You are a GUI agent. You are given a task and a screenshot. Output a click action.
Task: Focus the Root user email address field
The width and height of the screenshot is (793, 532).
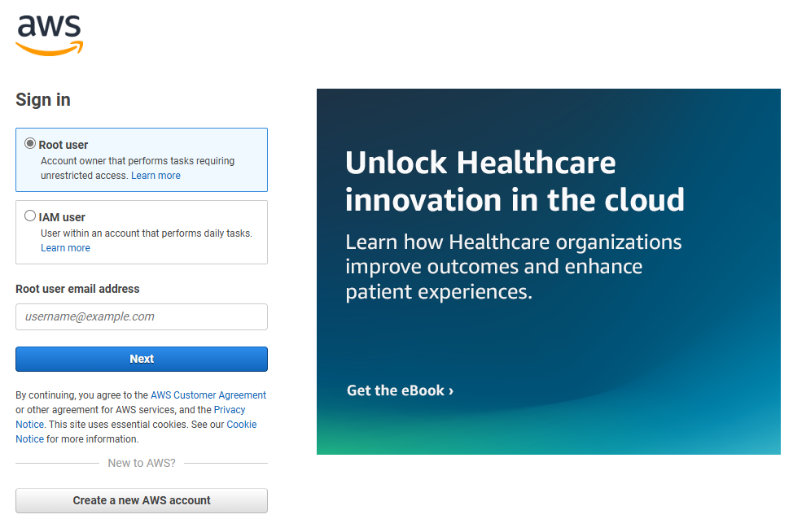click(142, 317)
